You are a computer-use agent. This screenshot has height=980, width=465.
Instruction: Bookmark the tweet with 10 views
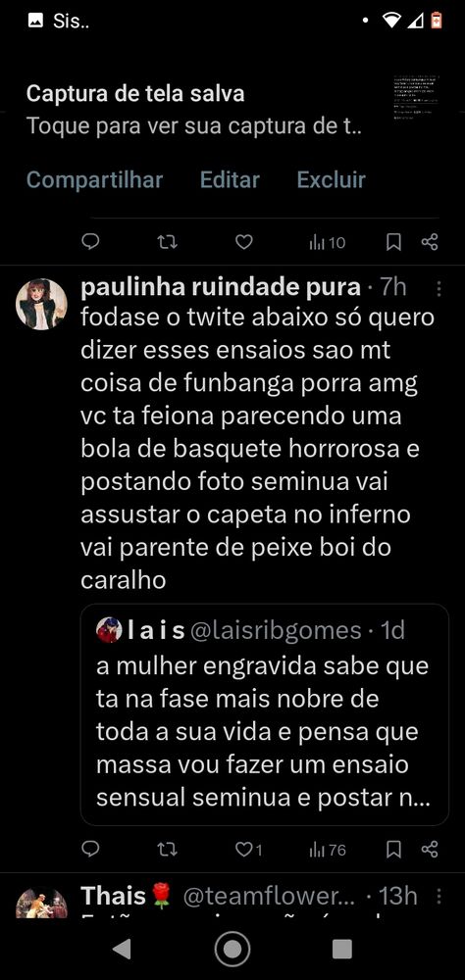[393, 242]
